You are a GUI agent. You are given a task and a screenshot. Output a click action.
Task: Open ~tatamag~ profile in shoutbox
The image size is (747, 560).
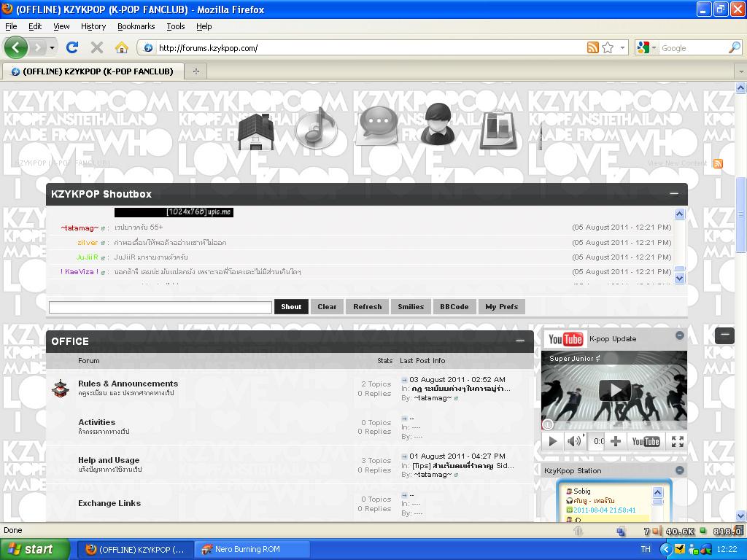coord(80,227)
